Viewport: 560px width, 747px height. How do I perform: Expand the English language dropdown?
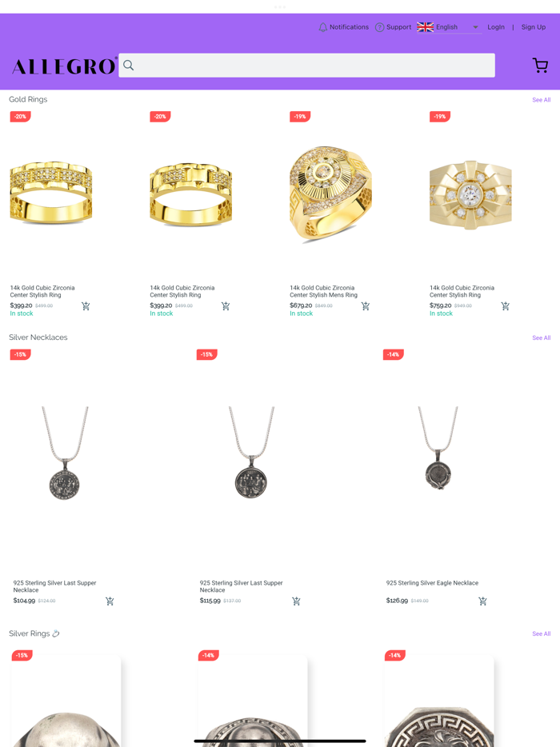[x=475, y=27]
